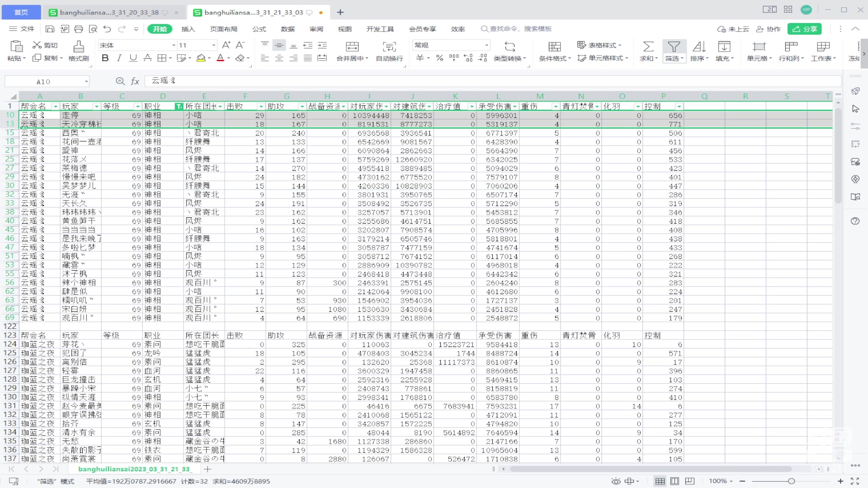The height and width of the screenshot is (488, 868).
Task: Click the fx insert function icon
Action: (x=135, y=81)
